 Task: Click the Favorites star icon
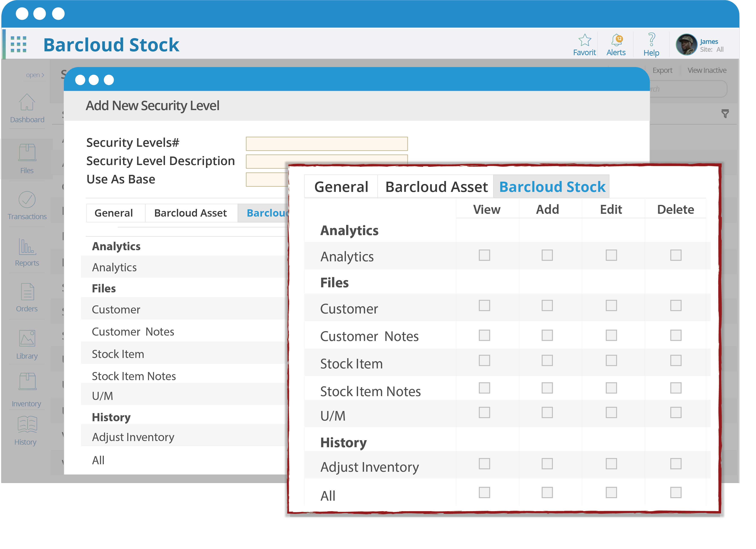[x=585, y=40]
